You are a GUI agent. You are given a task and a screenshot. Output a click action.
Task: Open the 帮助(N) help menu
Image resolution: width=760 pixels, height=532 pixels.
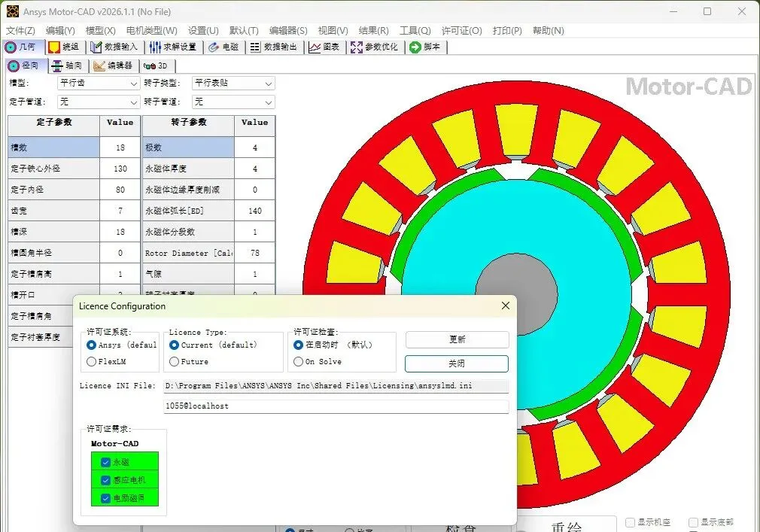549,31
